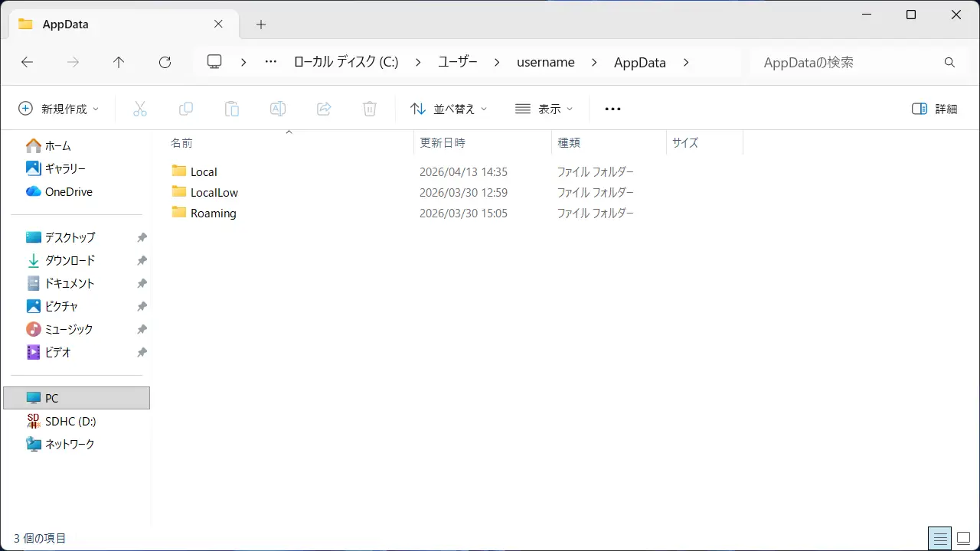Refresh the AppData folder view

click(x=165, y=63)
